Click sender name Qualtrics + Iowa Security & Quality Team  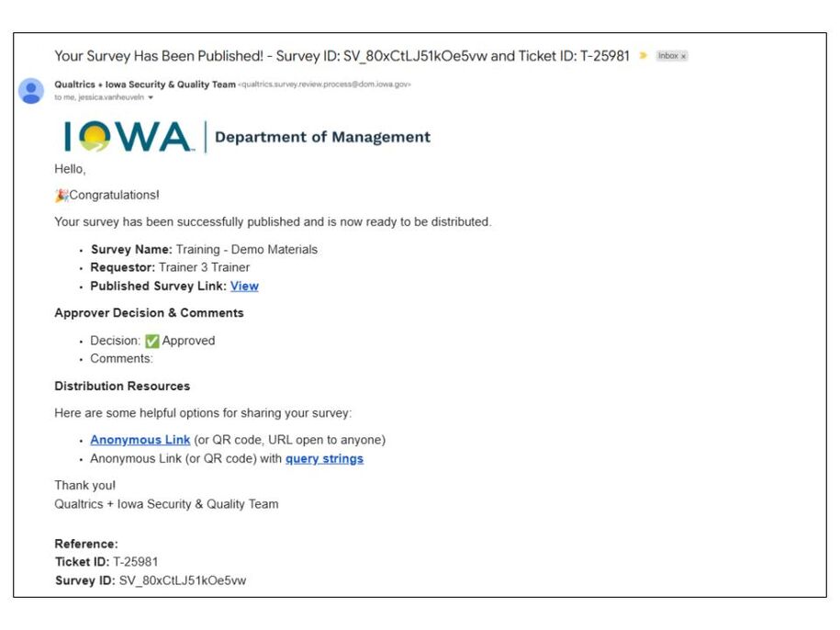pyautogui.click(x=145, y=84)
